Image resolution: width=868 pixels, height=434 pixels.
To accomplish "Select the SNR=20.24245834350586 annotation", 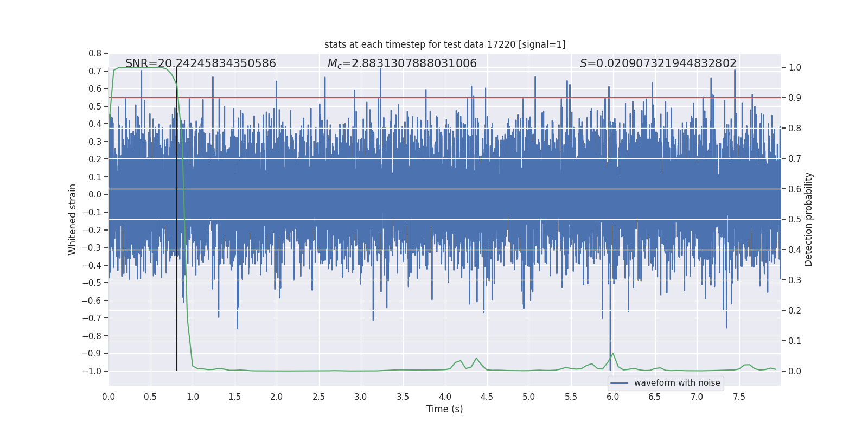I will (201, 63).
